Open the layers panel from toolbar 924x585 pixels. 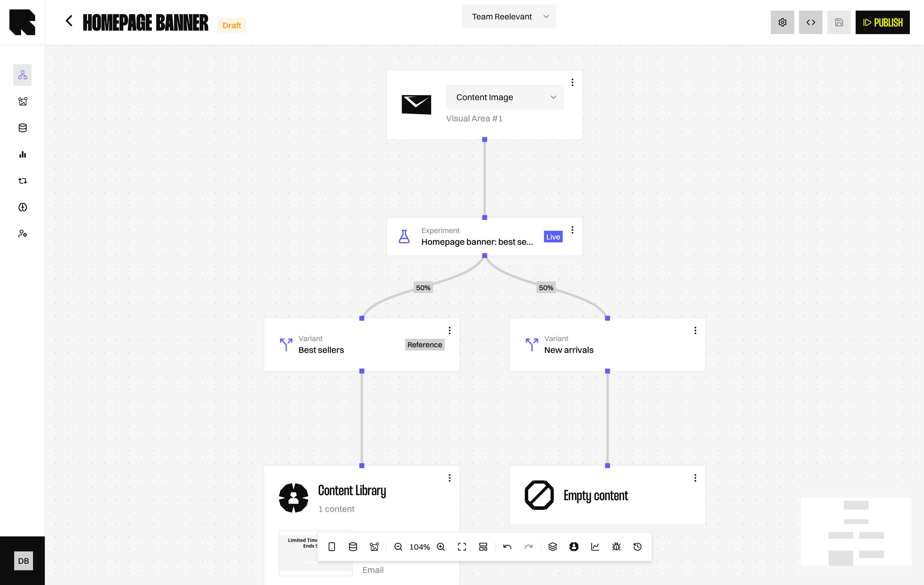tap(552, 547)
